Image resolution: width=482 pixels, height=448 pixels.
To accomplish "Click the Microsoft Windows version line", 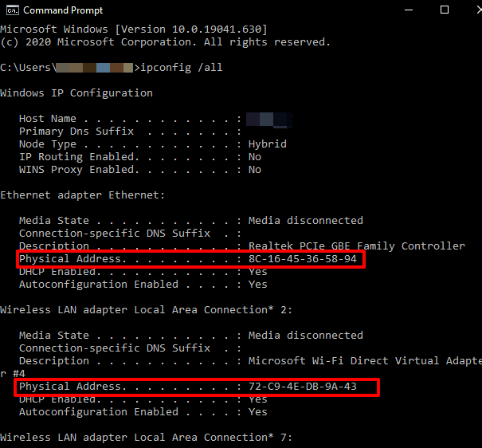I will 134,29.
